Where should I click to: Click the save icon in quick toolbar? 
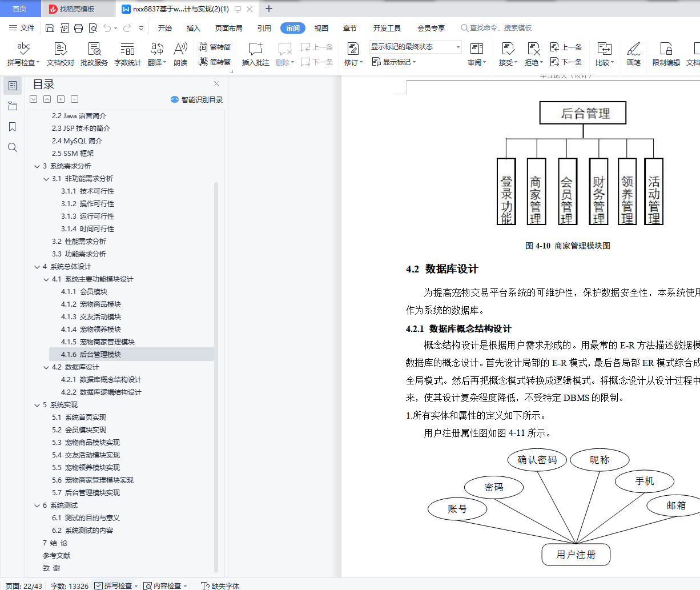[x=50, y=28]
